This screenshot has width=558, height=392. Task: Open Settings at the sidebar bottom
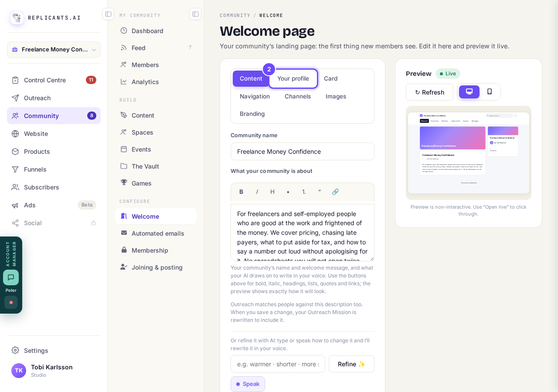(54, 351)
